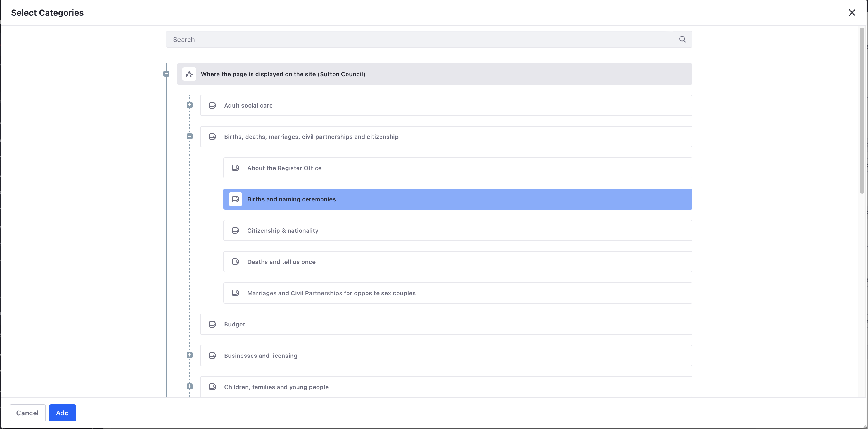Select Births, deaths, marriages, civil partnerships category
Image resolution: width=868 pixels, height=429 pixels.
446,137
